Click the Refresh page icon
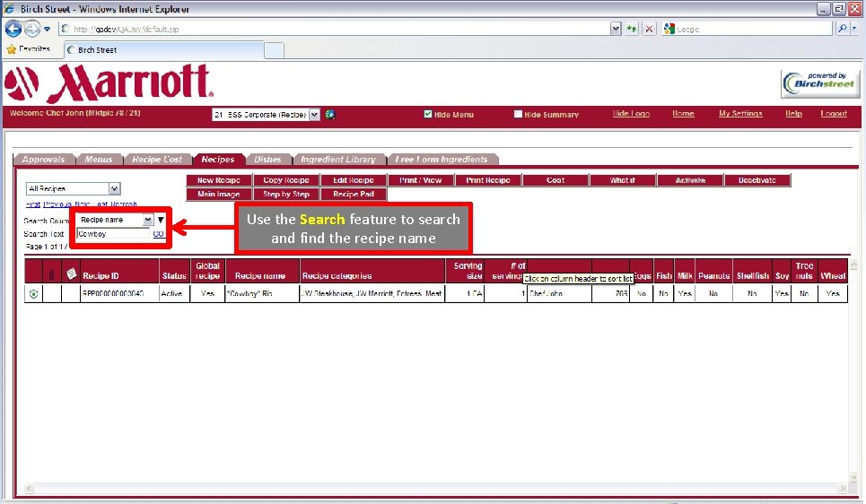This screenshot has height=504, width=866. [632, 29]
